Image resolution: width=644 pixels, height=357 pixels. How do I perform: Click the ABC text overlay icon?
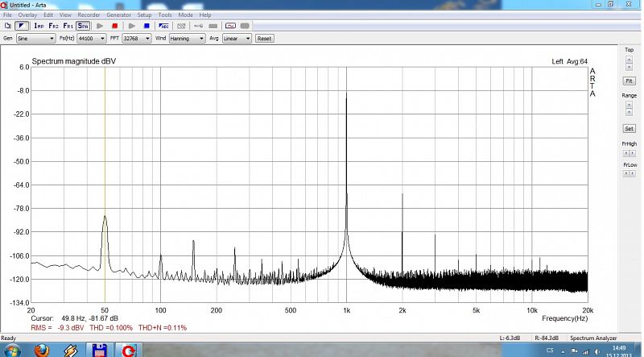(x=163, y=26)
